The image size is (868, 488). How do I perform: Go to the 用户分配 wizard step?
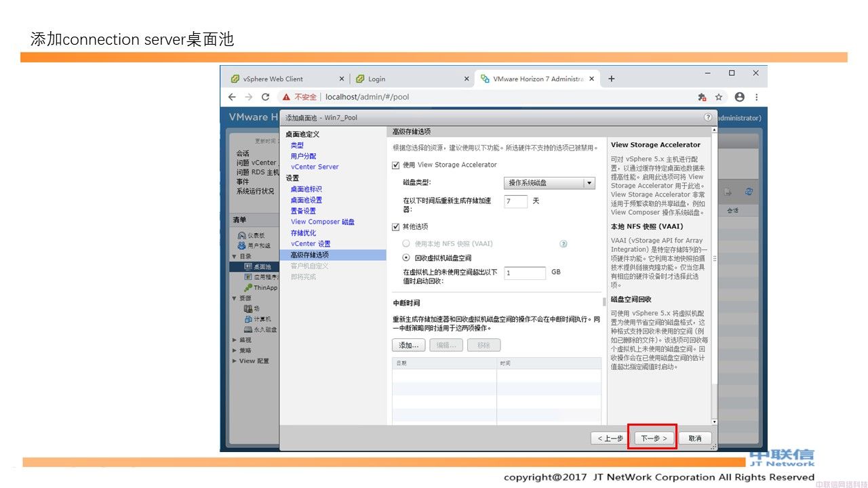point(303,156)
